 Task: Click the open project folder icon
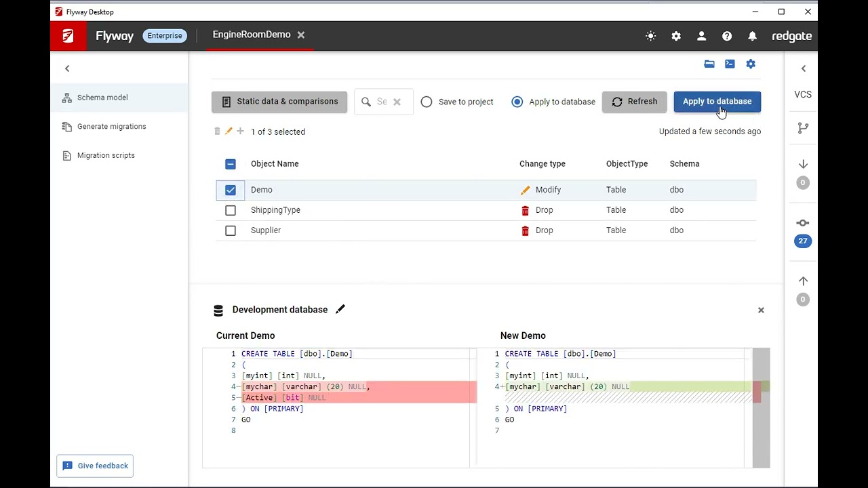(x=709, y=64)
